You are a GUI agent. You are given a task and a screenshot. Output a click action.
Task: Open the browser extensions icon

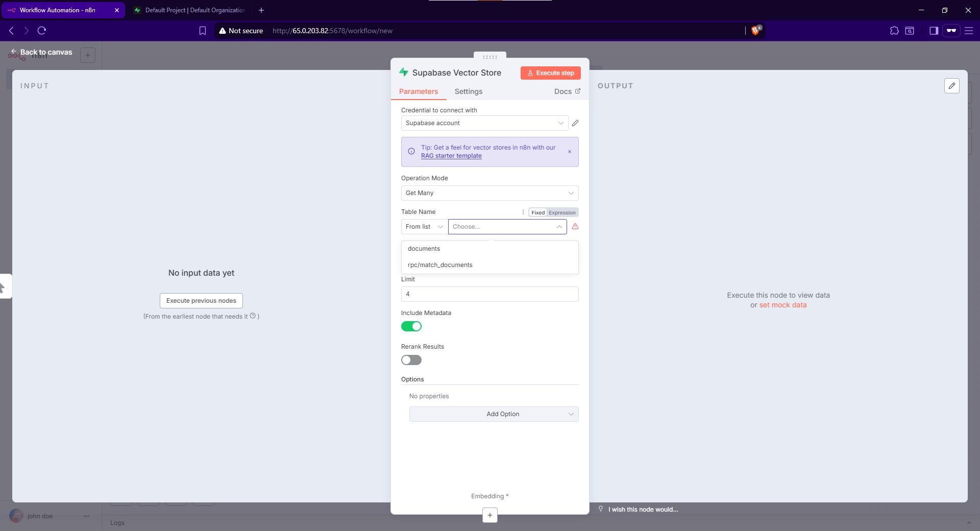tap(894, 31)
